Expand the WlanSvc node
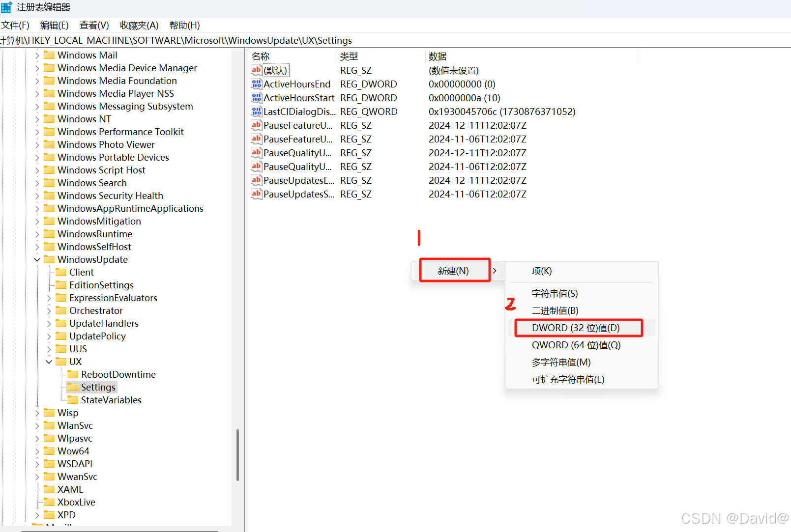 pos(37,425)
